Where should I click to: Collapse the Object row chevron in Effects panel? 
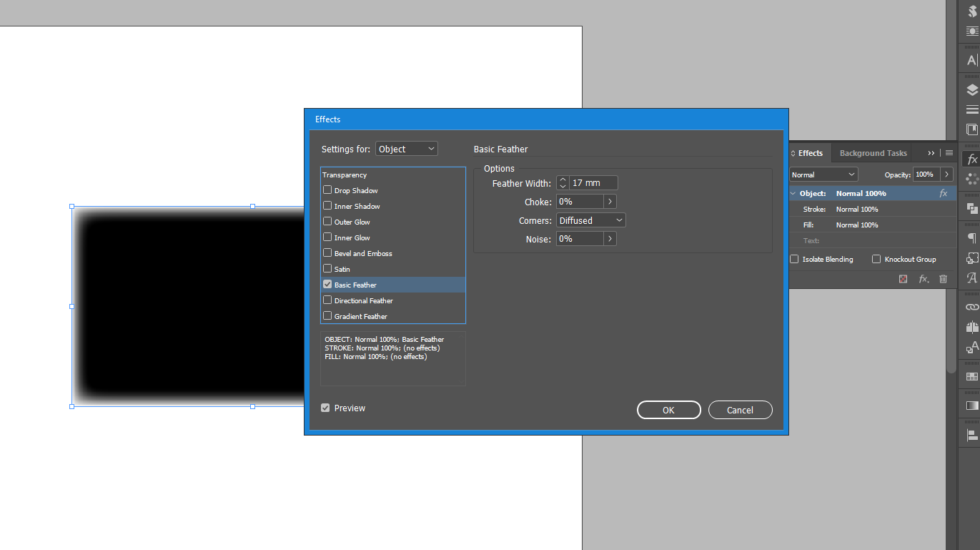coord(793,193)
